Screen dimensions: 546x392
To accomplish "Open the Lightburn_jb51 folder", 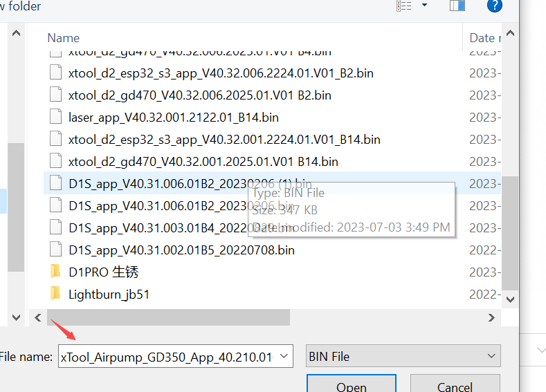I will pos(109,295).
